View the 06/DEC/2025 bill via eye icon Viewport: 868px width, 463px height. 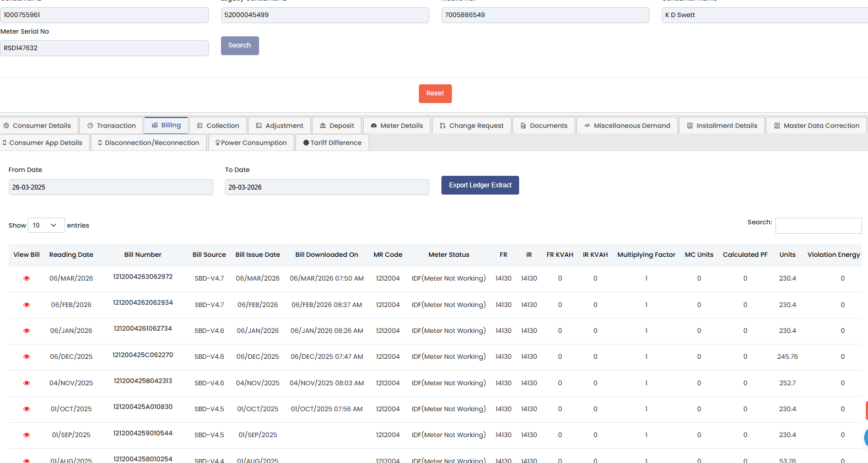pyautogui.click(x=26, y=357)
